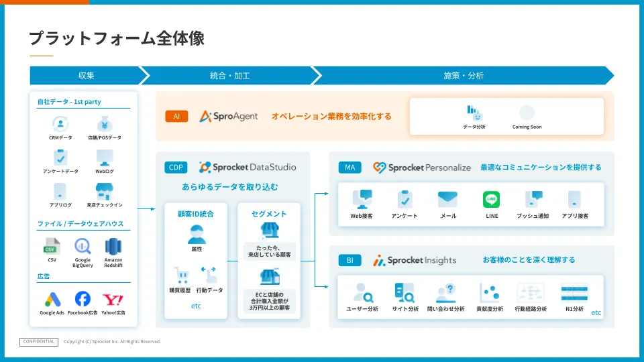Click the blue CDP badge
Viewport: 644px width, 362px height.
[176, 168]
